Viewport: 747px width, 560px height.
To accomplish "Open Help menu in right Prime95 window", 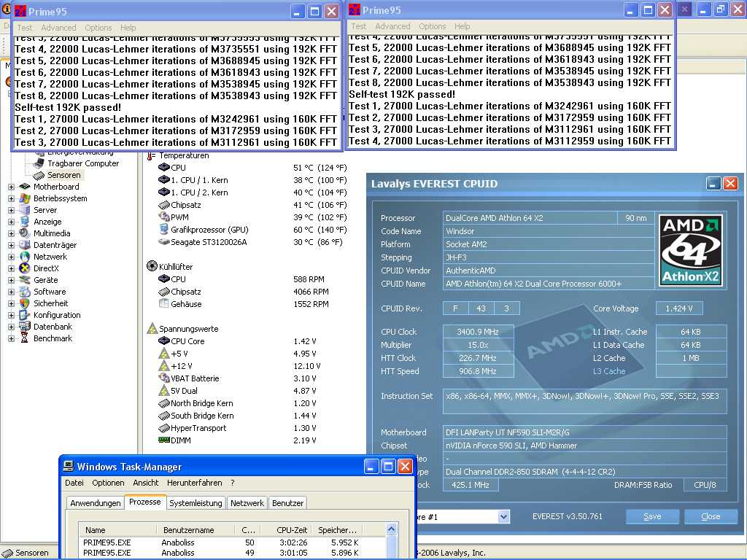I will point(462,26).
